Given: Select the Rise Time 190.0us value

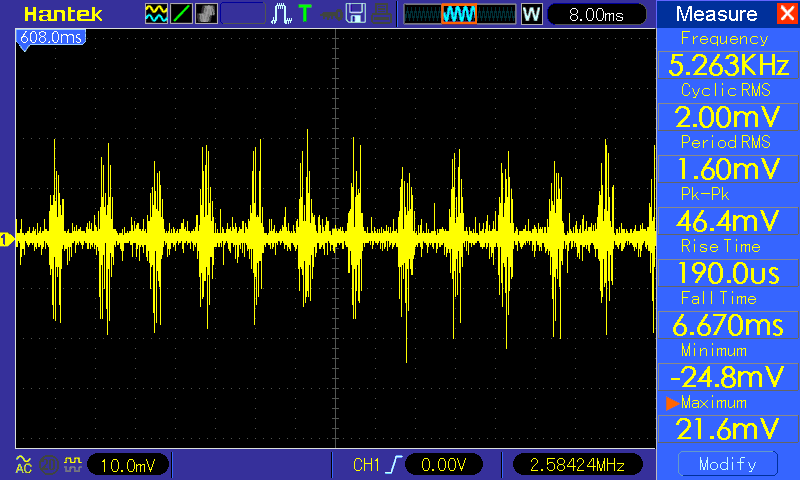Looking at the screenshot, I should (x=728, y=273).
